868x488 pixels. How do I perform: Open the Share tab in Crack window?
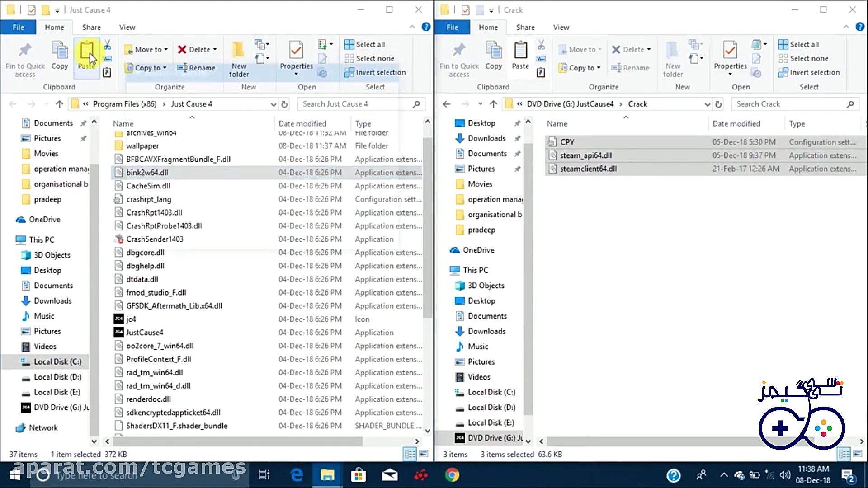525,27
